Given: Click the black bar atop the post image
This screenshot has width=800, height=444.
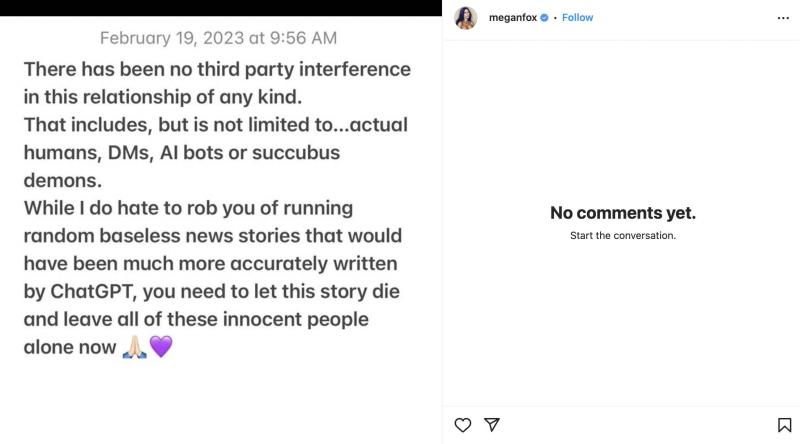Looking at the screenshot, I should [220, 8].
